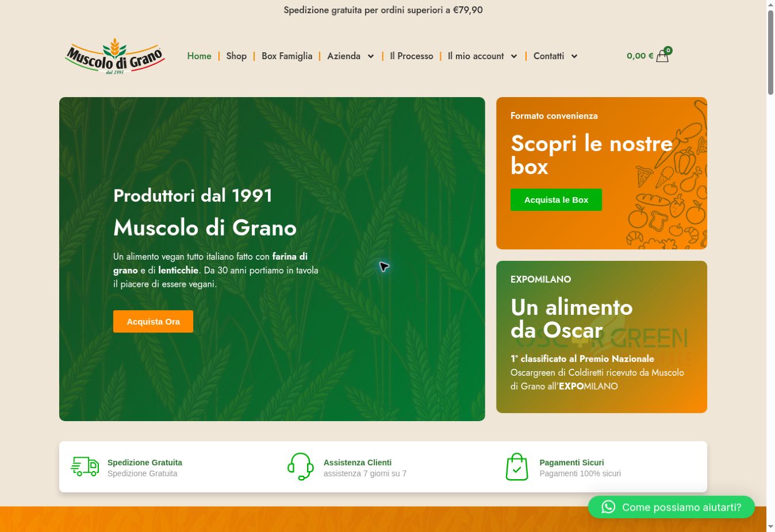Click the Spedizione Gratuita green title
The width and height of the screenshot is (775, 532).
[145, 462]
